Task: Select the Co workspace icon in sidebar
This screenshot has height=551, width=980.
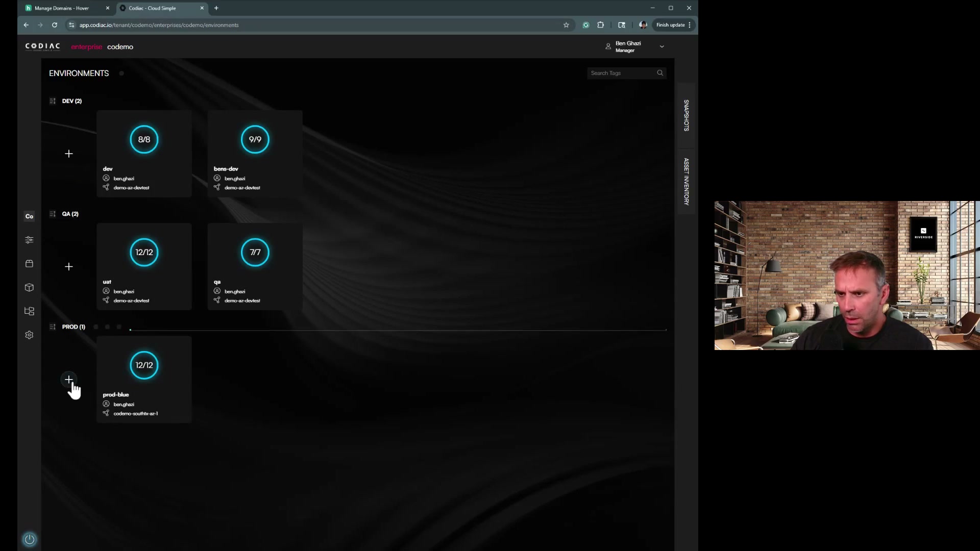Action: click(29, 216)
